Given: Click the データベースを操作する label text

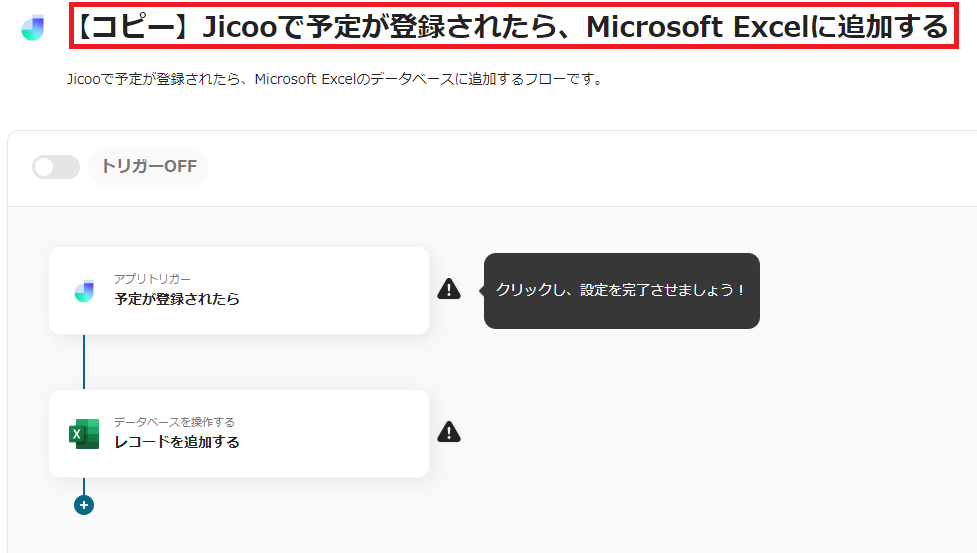Looking at the screenshot, I should [x=174, y=422].
